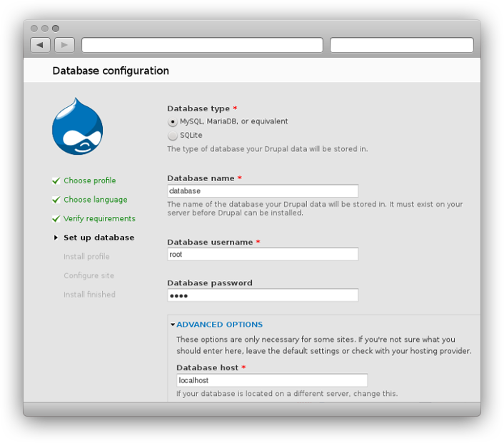Click the Install profile step
Image resolution: width=504 pixels, height=443 pixels.
(x=86, y=256)
